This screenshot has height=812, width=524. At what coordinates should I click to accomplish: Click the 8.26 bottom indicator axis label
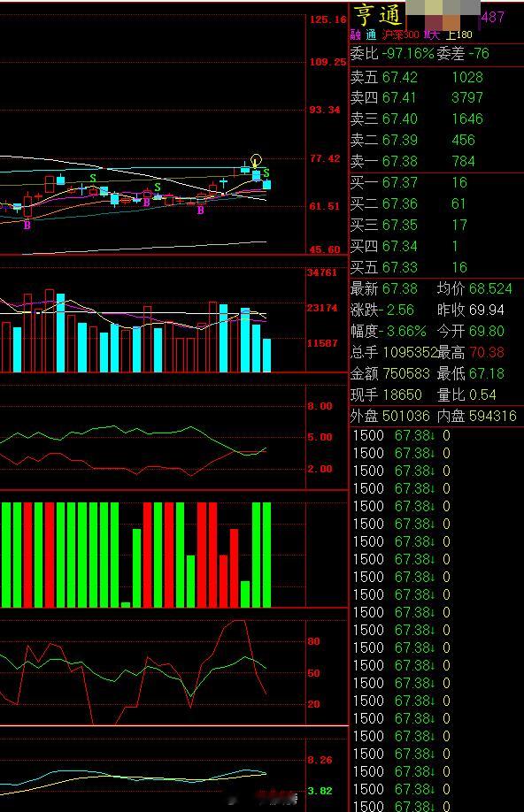(320, 760)
